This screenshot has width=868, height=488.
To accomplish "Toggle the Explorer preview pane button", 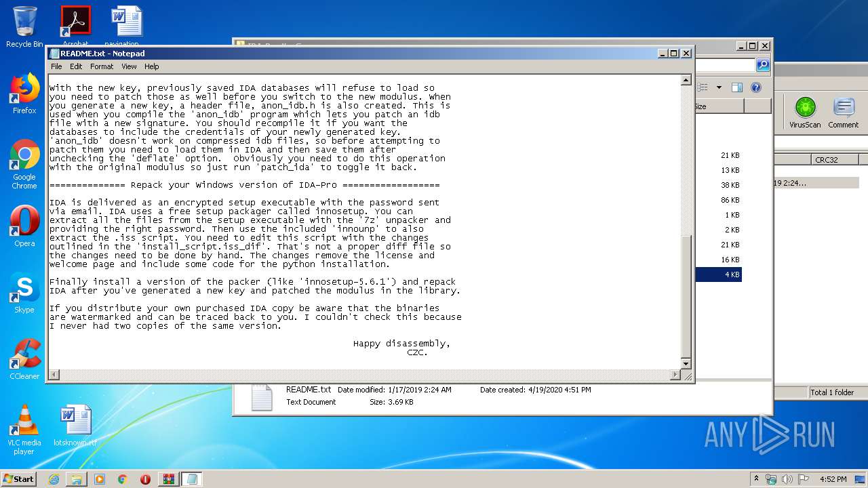I will 737,87.
